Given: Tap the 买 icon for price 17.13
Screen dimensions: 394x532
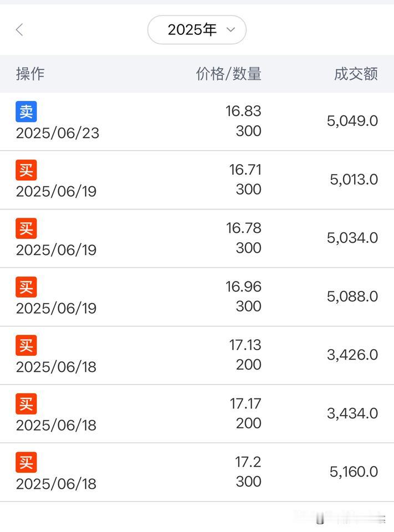Looking at the screenshot, I should 26,345.
